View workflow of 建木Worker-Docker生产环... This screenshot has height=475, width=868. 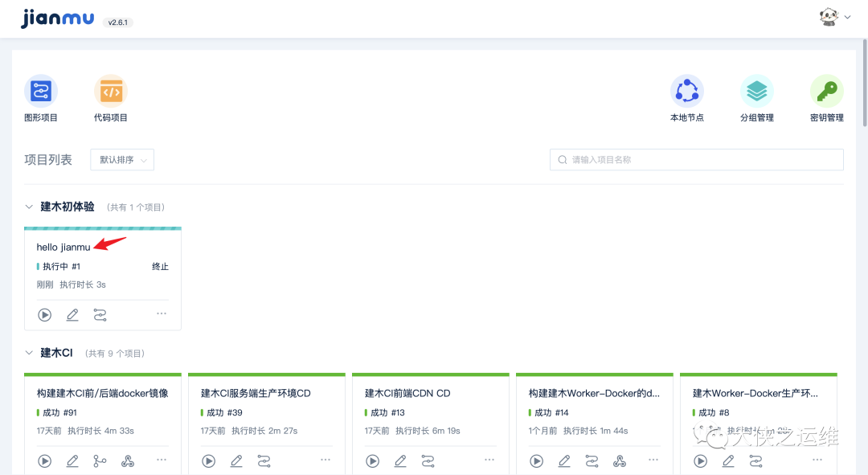point(755,461)
